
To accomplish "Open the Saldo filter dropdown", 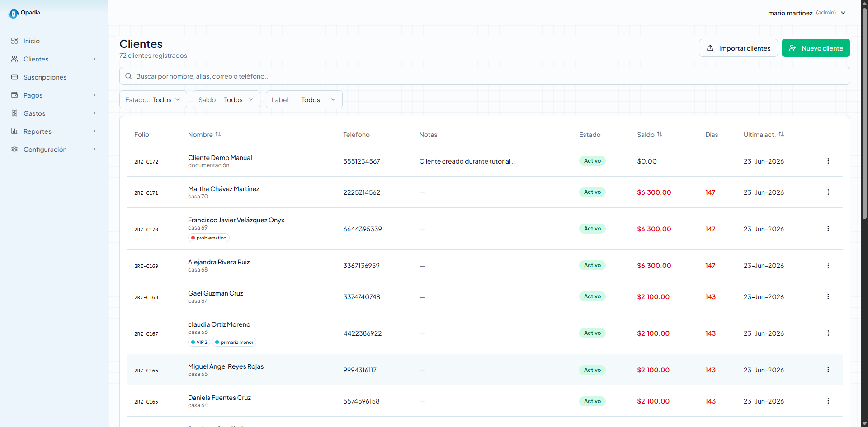I will (226, 99).
